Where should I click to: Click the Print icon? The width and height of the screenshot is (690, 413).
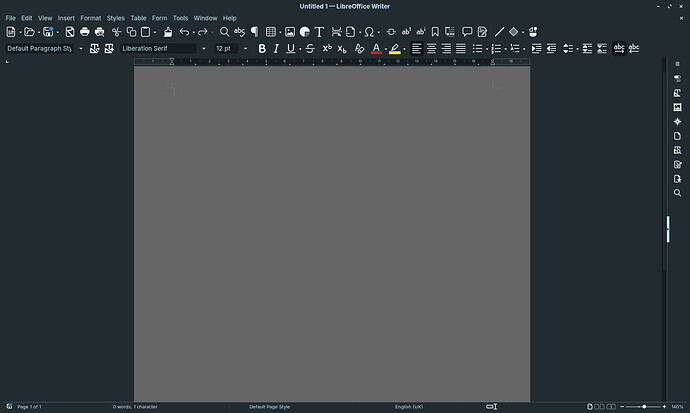[x=84, y=32]
